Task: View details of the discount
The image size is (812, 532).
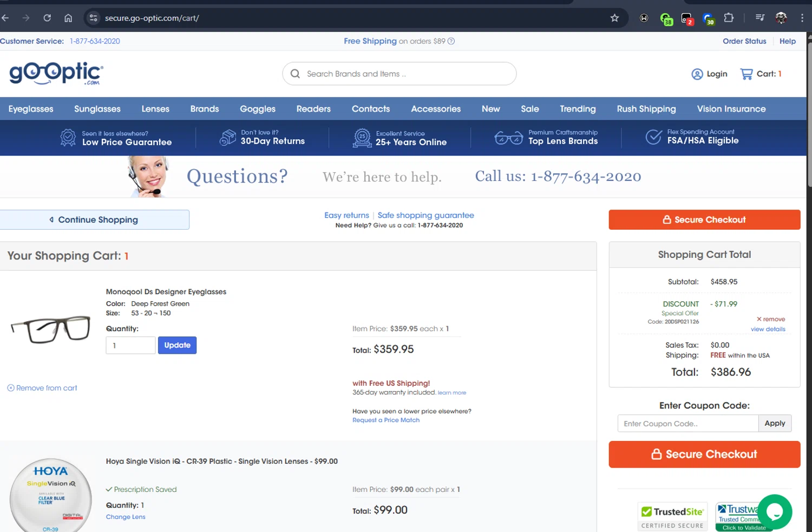Action: point(768,329)
